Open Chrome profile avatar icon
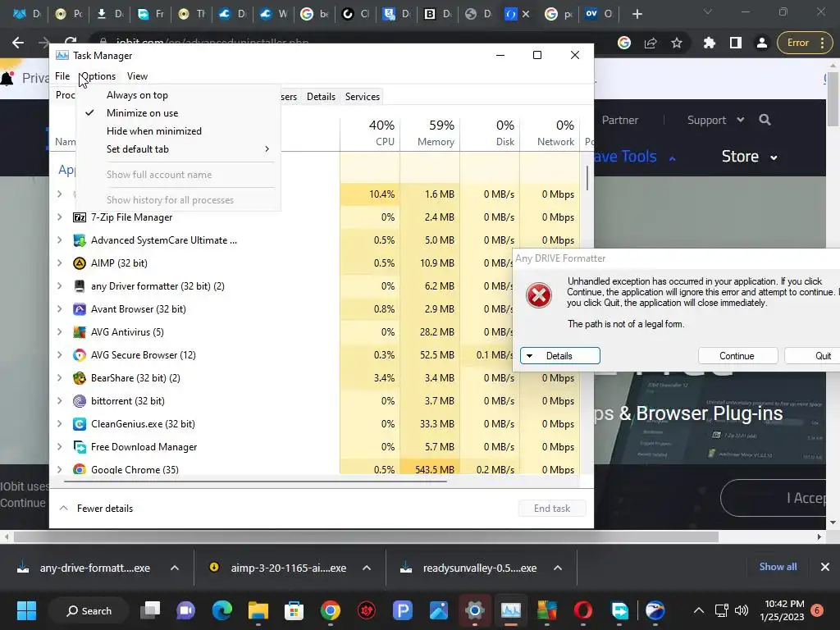 (762, 43)
